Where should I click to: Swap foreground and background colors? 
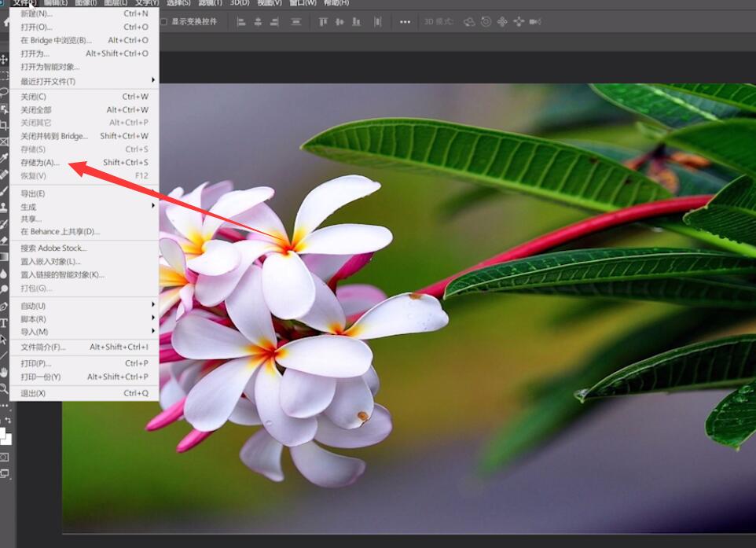pos(8,420)
